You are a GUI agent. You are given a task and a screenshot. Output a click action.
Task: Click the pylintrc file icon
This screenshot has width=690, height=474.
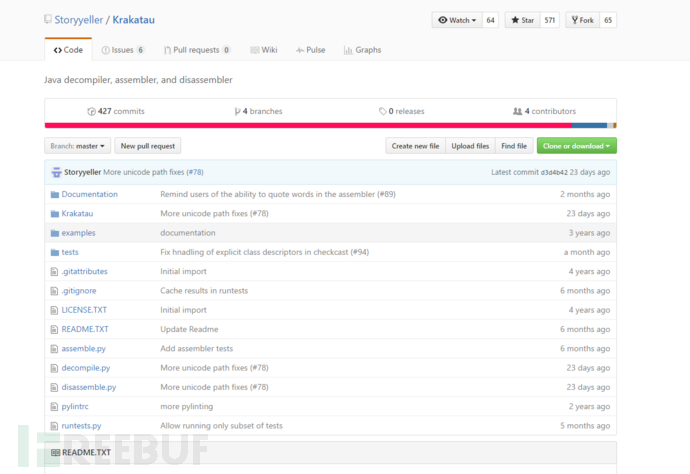(x=54, y=407)
